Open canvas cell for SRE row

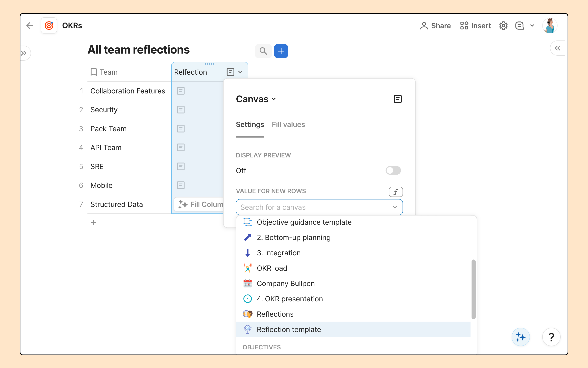pyautogui.click(x=181, y=166)
